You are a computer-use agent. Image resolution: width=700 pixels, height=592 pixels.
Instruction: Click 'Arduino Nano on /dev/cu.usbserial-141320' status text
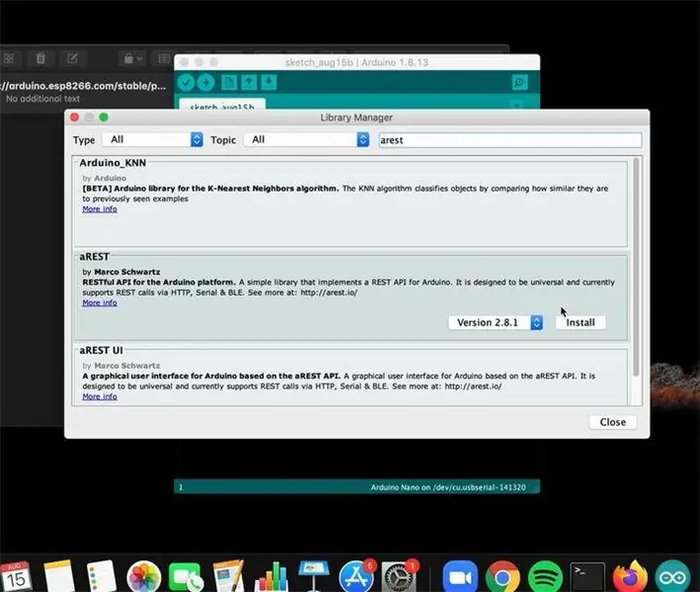(448, 487)
